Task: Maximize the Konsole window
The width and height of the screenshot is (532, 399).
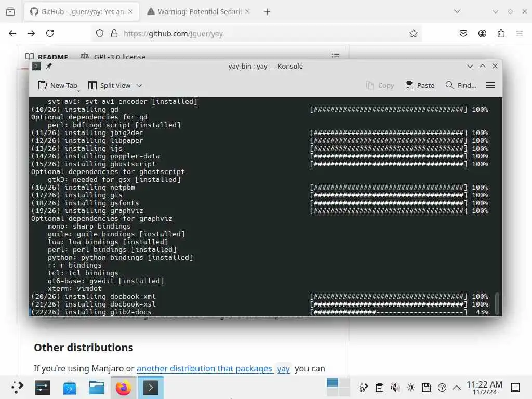Action: (483, 66)
